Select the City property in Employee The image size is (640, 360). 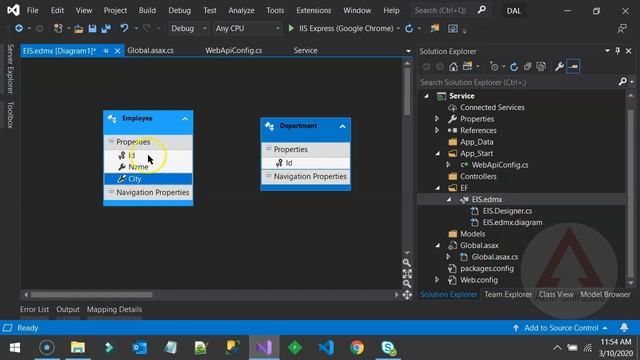click(148, 179)
